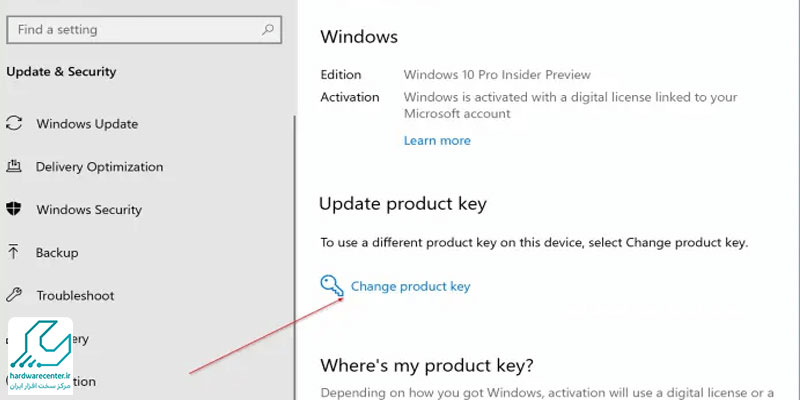Click the Windows Security shield icon
Viewport: 800px width, 400px height.
14,209
